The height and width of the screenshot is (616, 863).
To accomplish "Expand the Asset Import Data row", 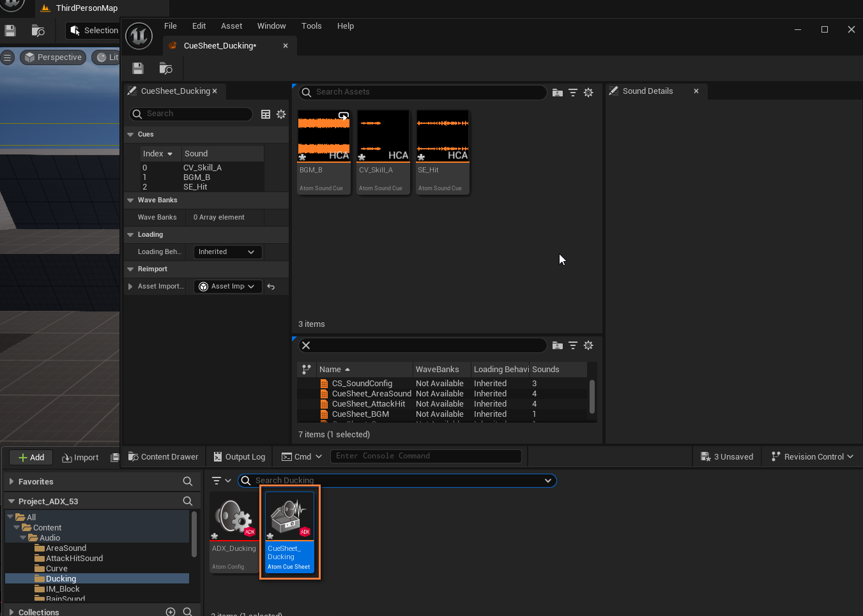I will pyautogui.click(x=130, y=287).
